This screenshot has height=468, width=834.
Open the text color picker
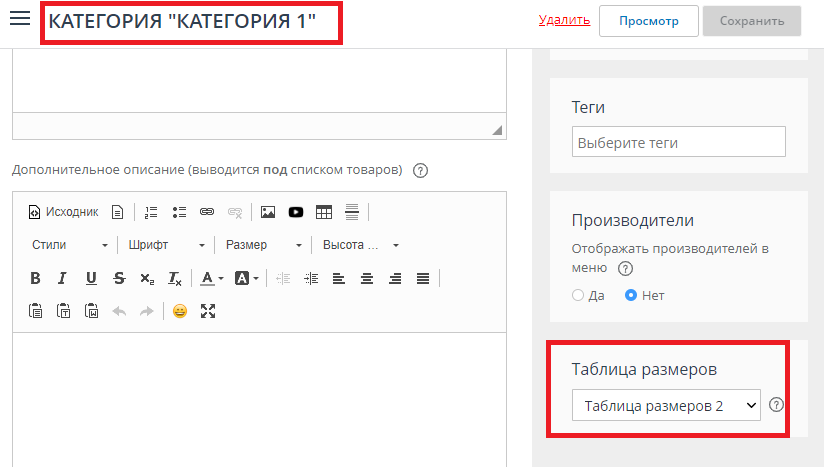211,278
